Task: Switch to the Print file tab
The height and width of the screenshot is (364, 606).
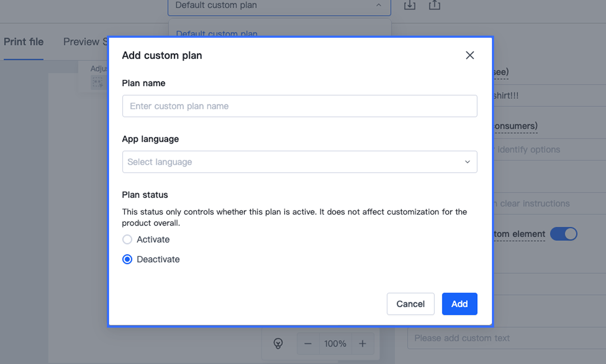Action: click(x=24, y=42)
